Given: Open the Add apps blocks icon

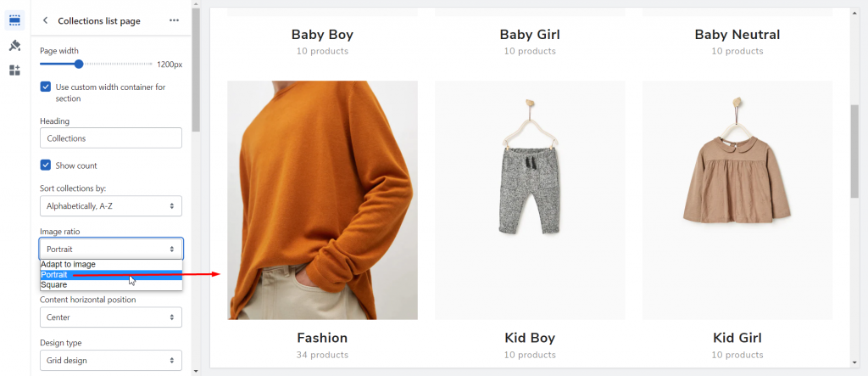Looking at the screenshot, I should click(15, 70).
